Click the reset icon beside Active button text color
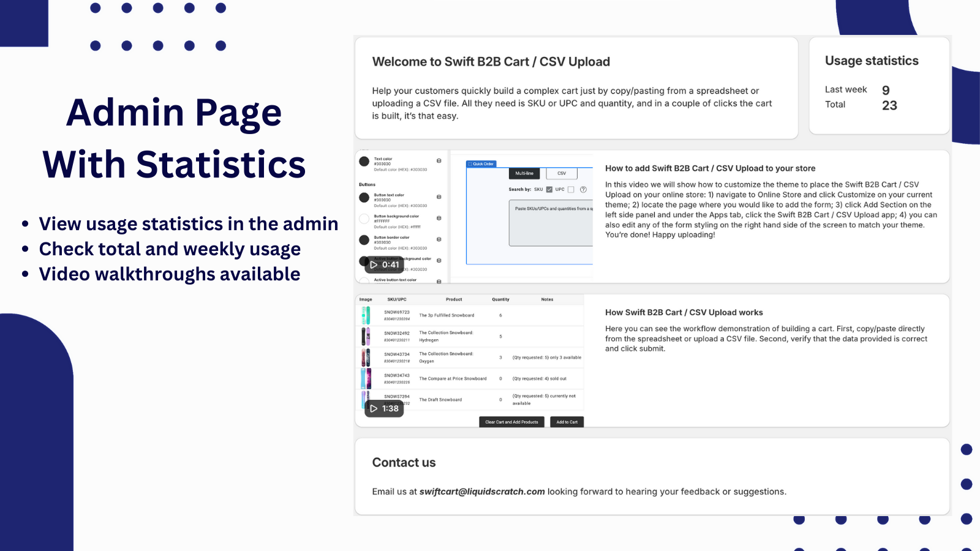This screenshot has width=980, height=551. [x=439, y=281]
